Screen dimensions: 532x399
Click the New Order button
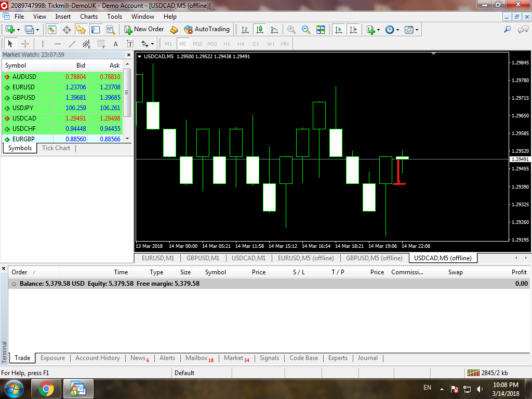point(144,30)
